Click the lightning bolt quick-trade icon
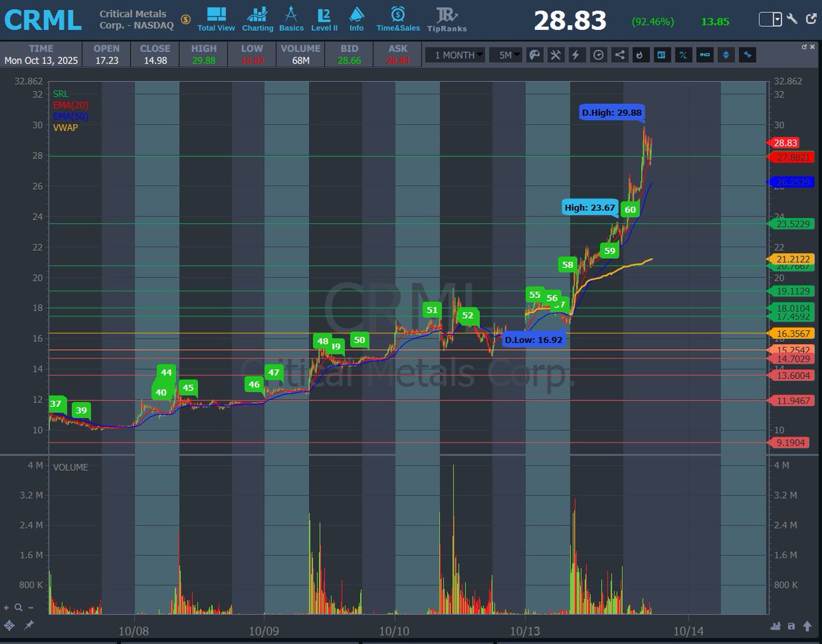This screenshot has width=822, height=644. pos(577,55)
